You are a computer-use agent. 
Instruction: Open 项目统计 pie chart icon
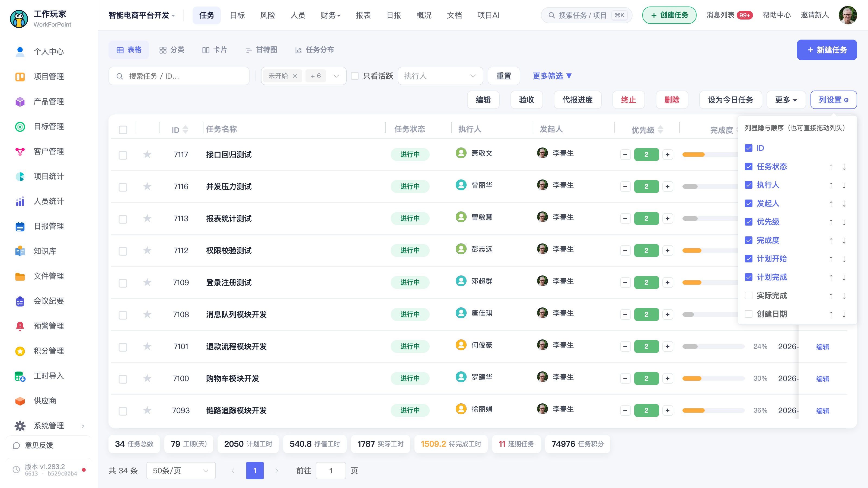(20, 176)
